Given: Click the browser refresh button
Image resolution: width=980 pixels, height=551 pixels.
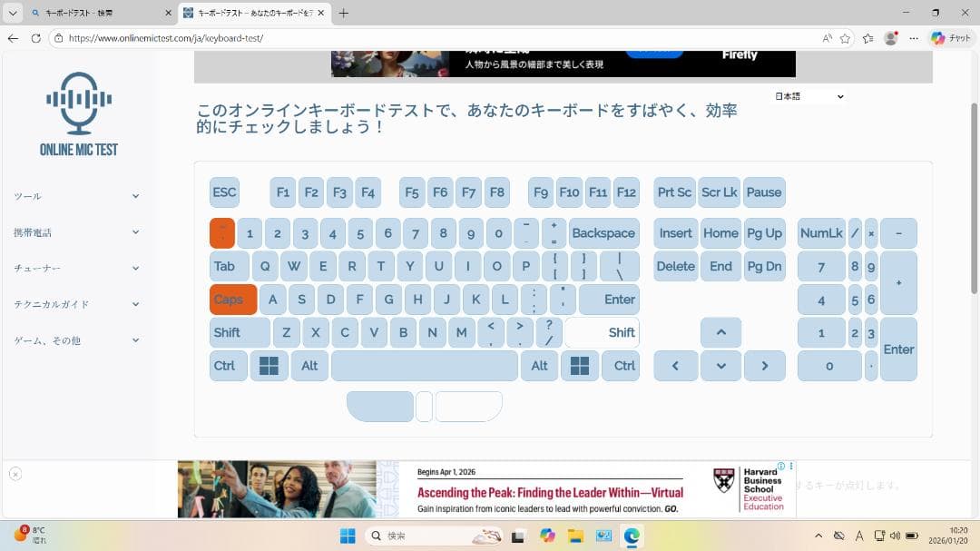Looking at the screenshot, I should pyautogui.click(x=35, y=38).
